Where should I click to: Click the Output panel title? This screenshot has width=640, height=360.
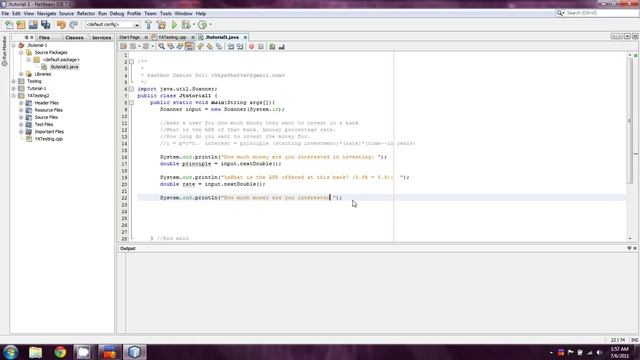[127, 249]
